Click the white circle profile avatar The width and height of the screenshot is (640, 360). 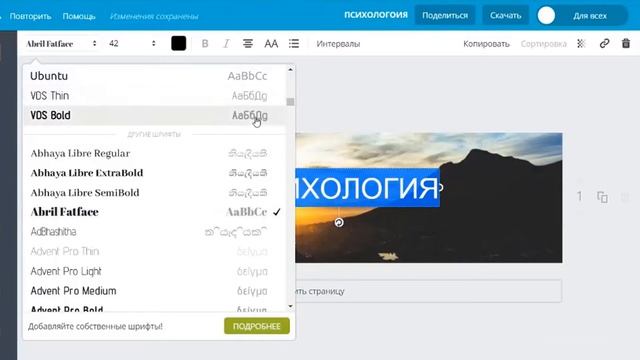click(546, 16)
